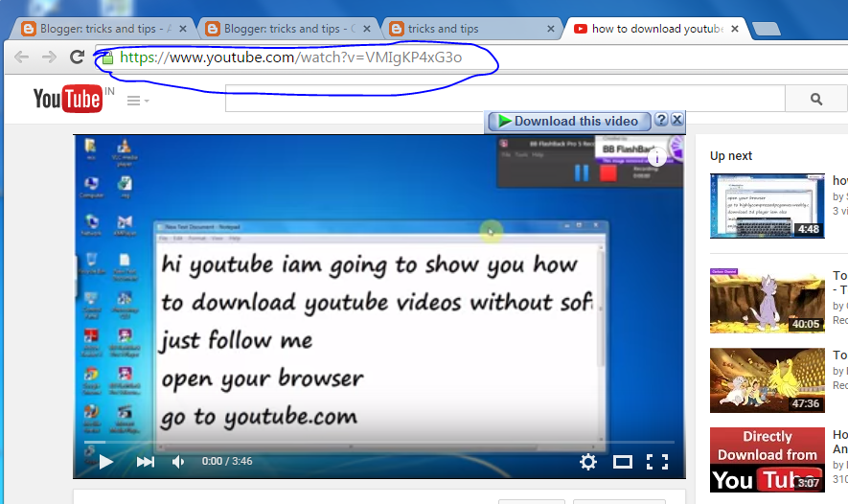Click Download this video button
This screenshot has width=848, height=504.
(569, 121)
